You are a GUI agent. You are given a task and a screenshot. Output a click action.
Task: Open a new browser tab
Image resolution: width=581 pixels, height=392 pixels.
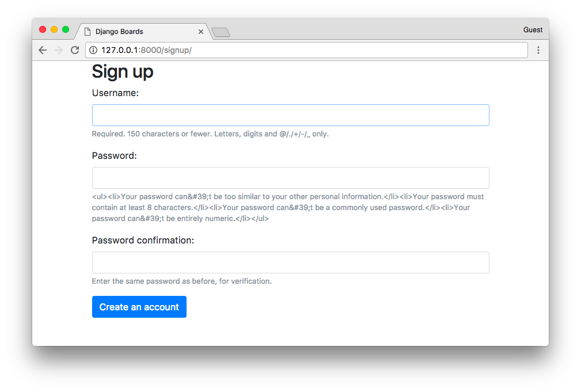tap(221, 33)
